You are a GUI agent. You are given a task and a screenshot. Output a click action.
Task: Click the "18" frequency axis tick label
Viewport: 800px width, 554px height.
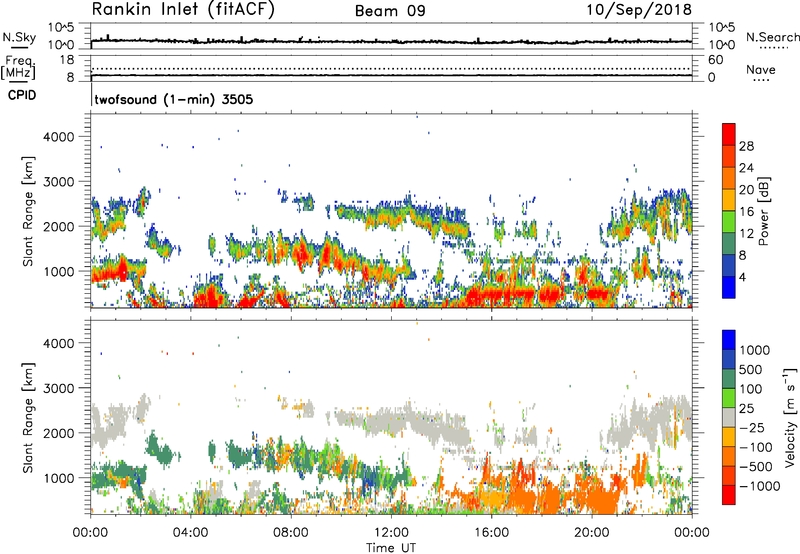click(67, 60)
